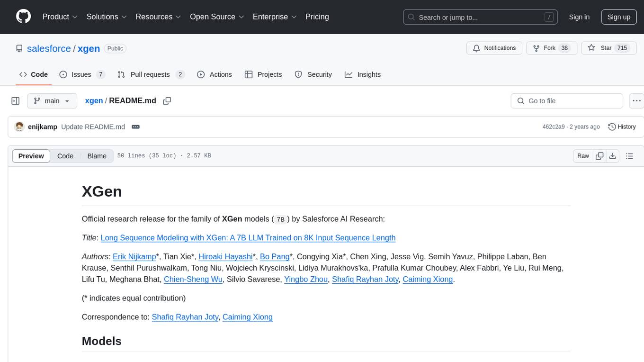Click the Go to file search box
Screen dimensions: 644x362
click(x=567, y=101)
